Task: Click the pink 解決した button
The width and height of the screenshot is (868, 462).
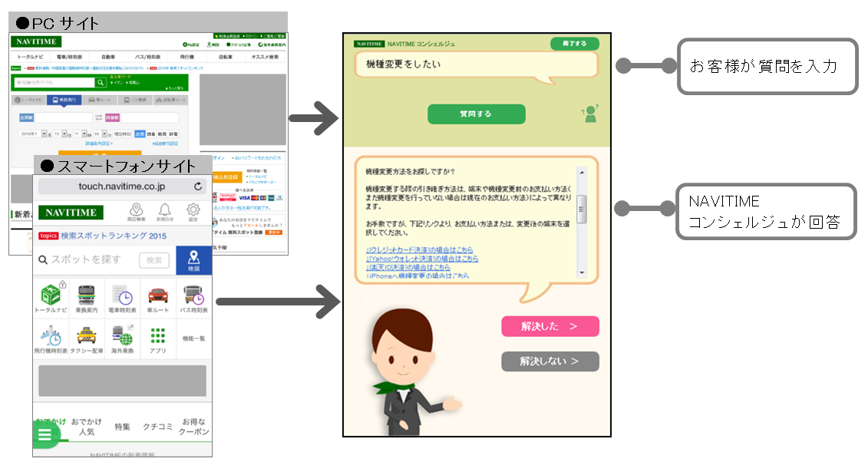Action: pos(550,326)
